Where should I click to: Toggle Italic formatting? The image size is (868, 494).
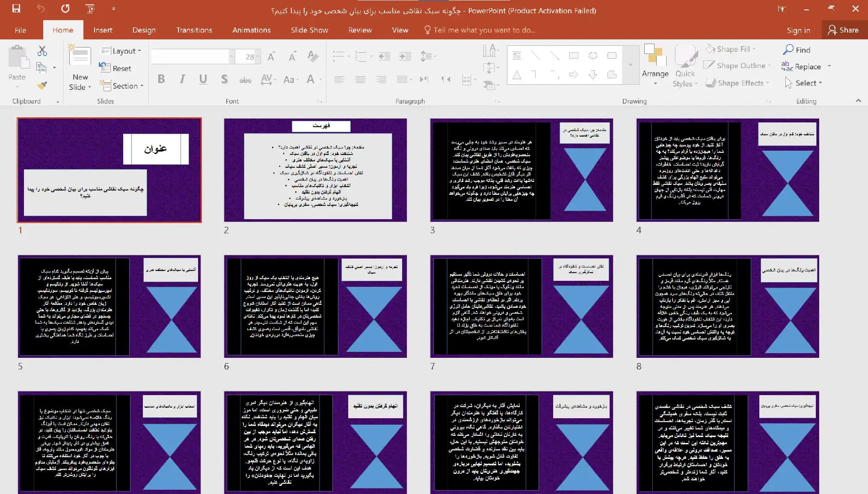[182, 79]
